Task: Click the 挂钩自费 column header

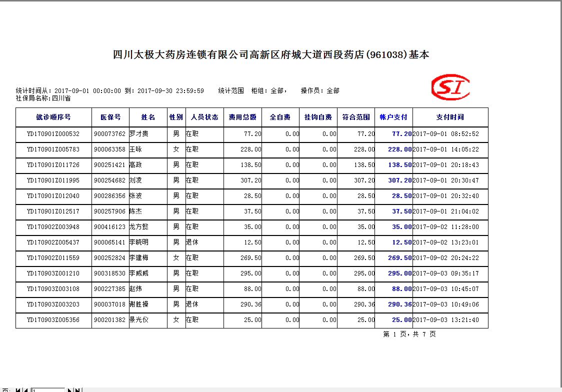Action: (318, 117)
